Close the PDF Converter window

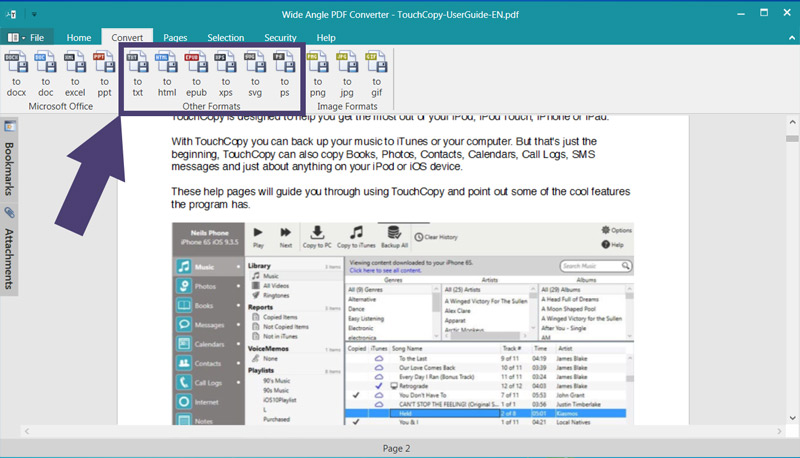point(787,13)
